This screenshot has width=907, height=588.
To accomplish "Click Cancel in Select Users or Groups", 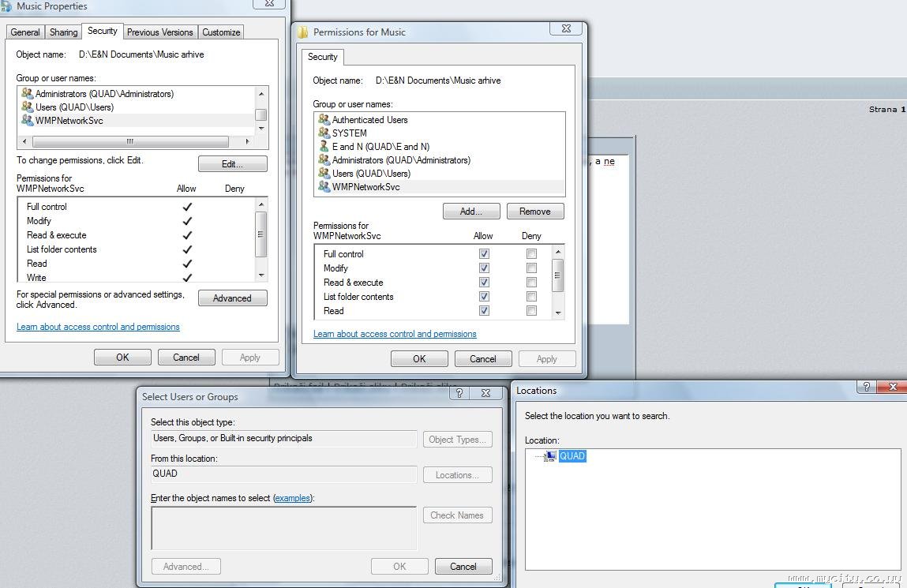I will tap(463, 567).
